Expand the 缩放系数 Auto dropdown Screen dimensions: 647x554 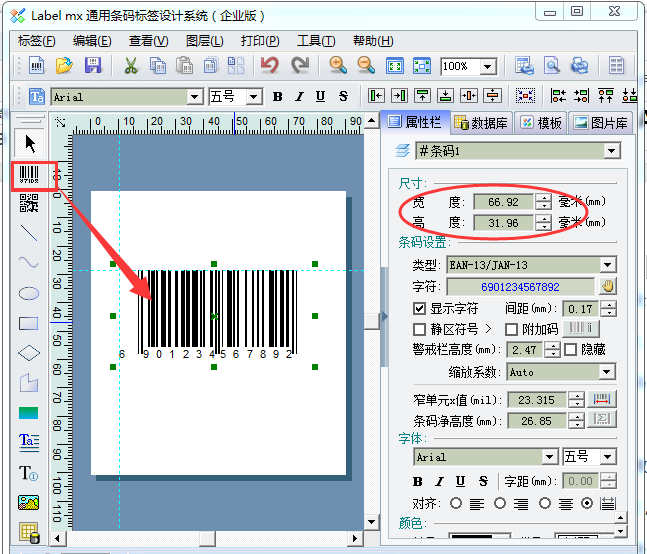coord(607,372)
